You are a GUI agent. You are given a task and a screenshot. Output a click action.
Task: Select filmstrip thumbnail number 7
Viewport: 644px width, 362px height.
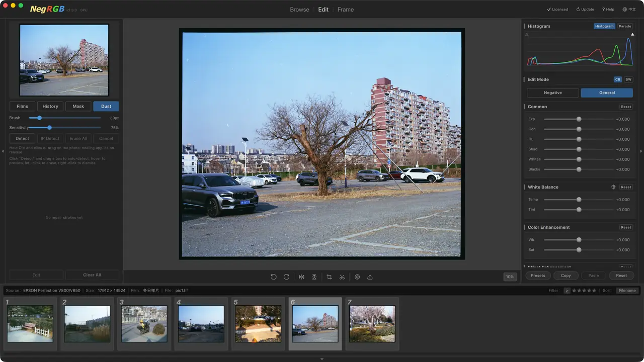pos(372,324)
